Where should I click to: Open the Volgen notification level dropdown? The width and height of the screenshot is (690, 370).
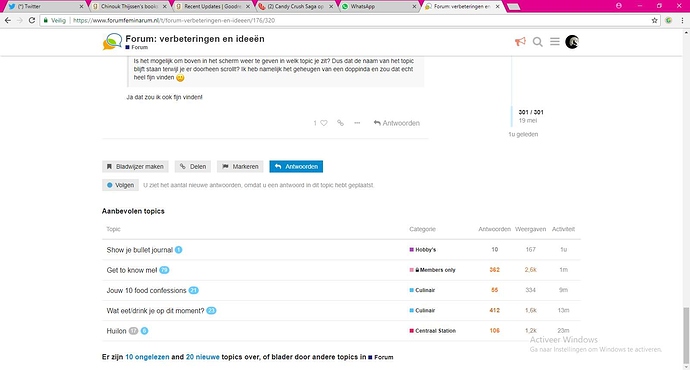[x=120, y=185]
